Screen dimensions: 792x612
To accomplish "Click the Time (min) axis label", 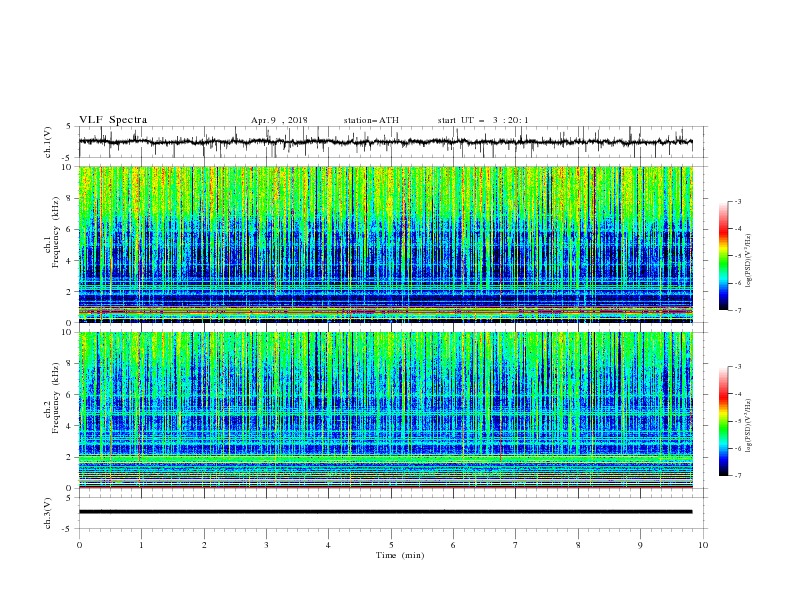I will (x=400, y=555).
